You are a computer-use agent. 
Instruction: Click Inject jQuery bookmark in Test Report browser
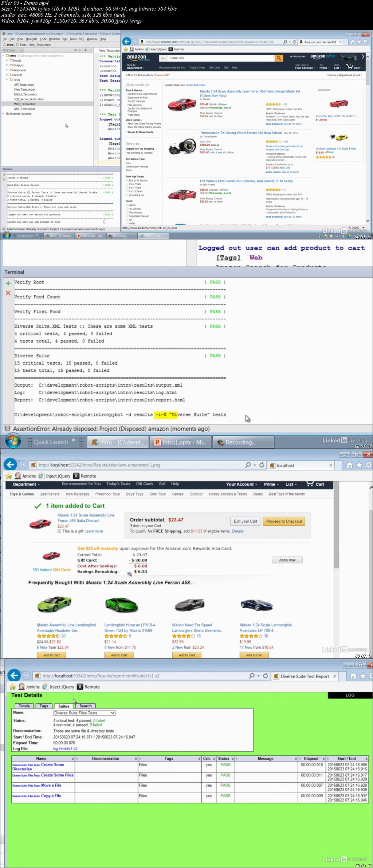[58, 687]
